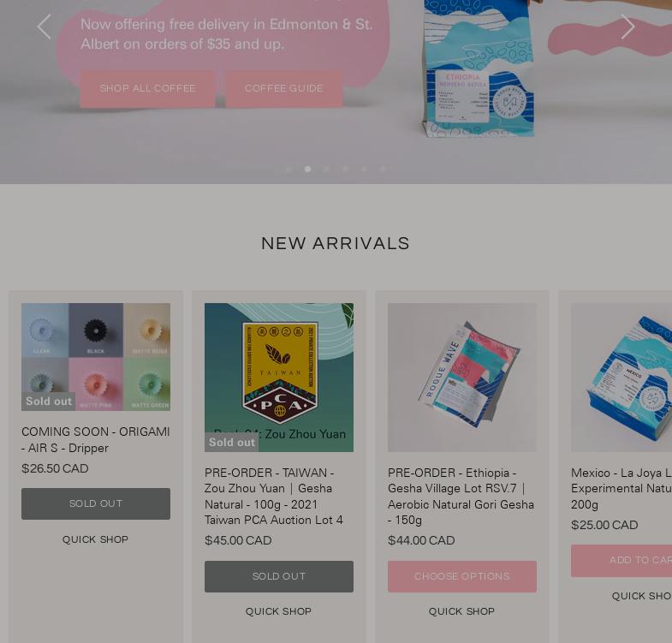Quick Shop the Taiwan Gesha coffee
Image resolution: width=672 pixels, height=643 pixels.
coord(278,611)
